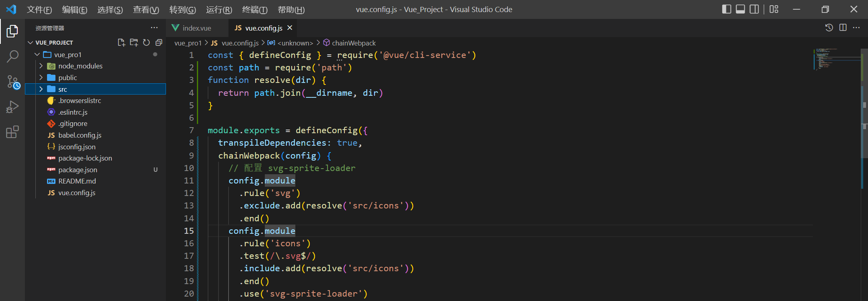Toggle the bottom panel

pos(741,9)
